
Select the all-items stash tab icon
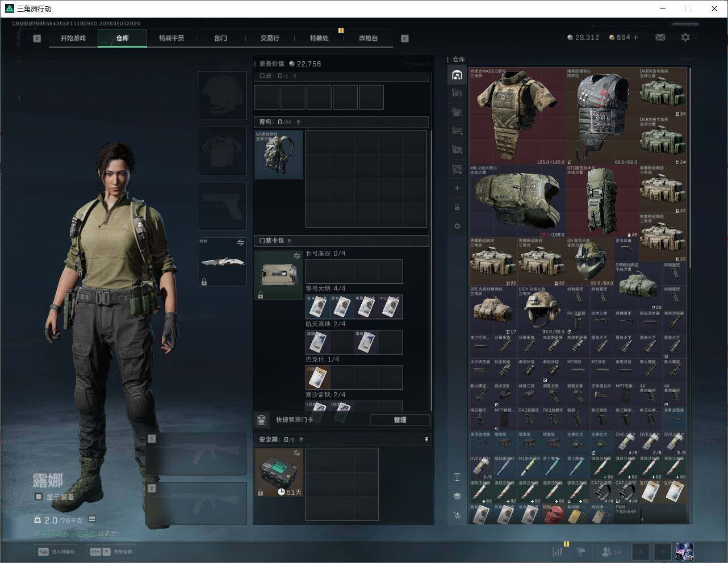(457, 75)
